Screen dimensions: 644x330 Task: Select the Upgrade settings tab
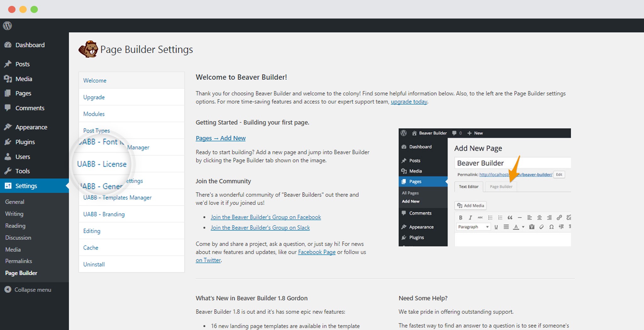click(x=131, y=97)
